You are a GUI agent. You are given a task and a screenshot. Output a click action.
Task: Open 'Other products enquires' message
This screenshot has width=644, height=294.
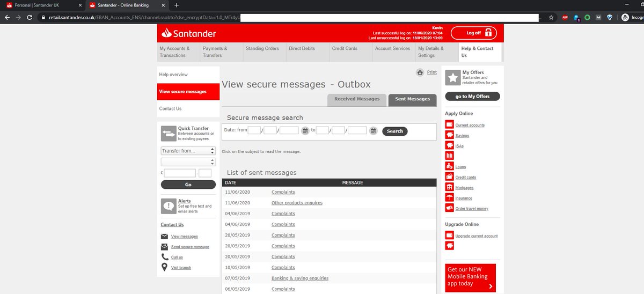[297, 203]
